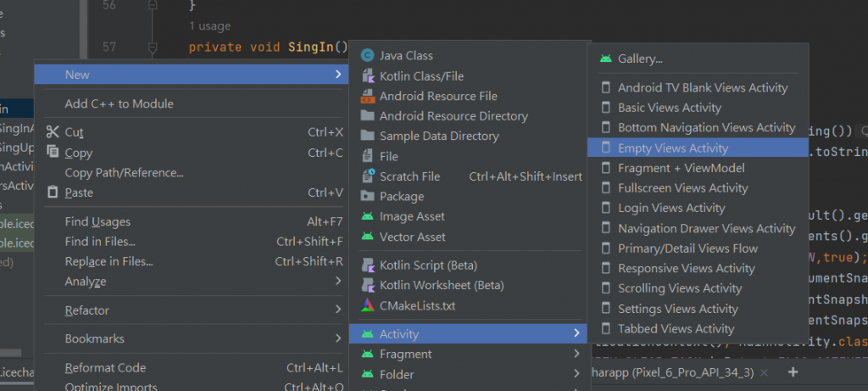The image size is (868, 391).
Task: Expand the Analyze submenu arrow
Action: 338,281
